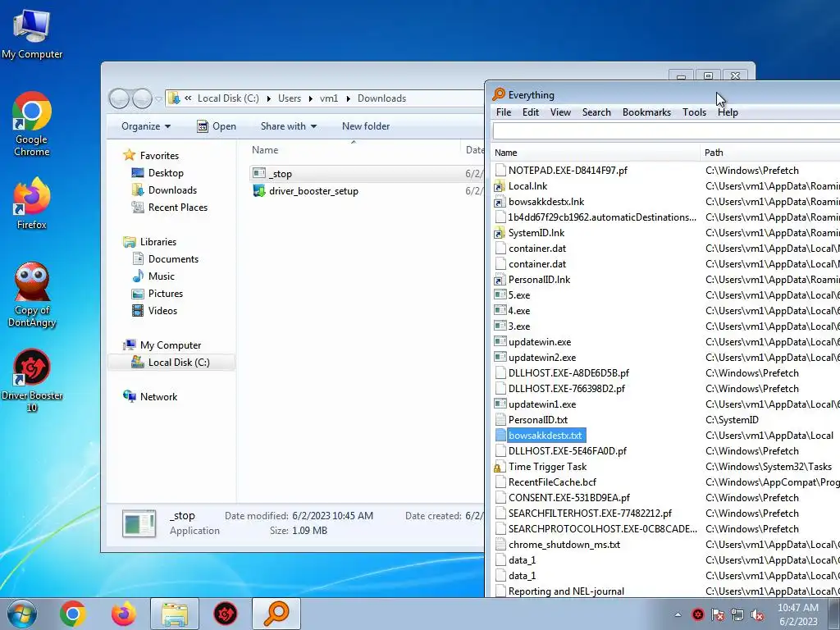
Task: Open the Share with dropdown
Action: pyautogui.click(x=289, y=126)
